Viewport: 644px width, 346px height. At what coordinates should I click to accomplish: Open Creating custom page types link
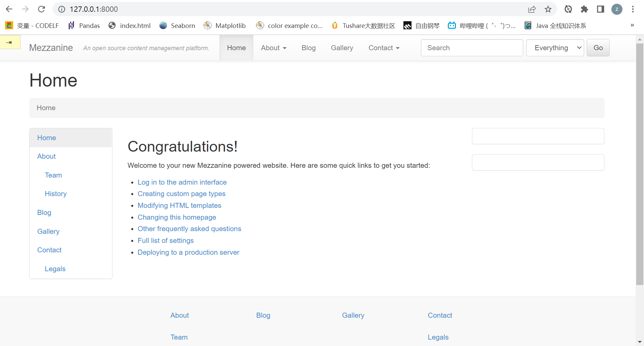click(x=181, y=194)
